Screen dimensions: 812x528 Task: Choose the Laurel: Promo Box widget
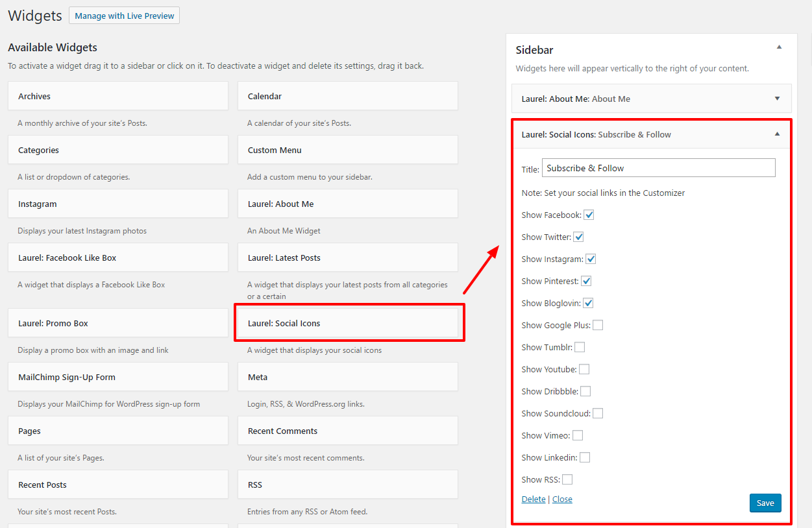(x=117, y=323)
